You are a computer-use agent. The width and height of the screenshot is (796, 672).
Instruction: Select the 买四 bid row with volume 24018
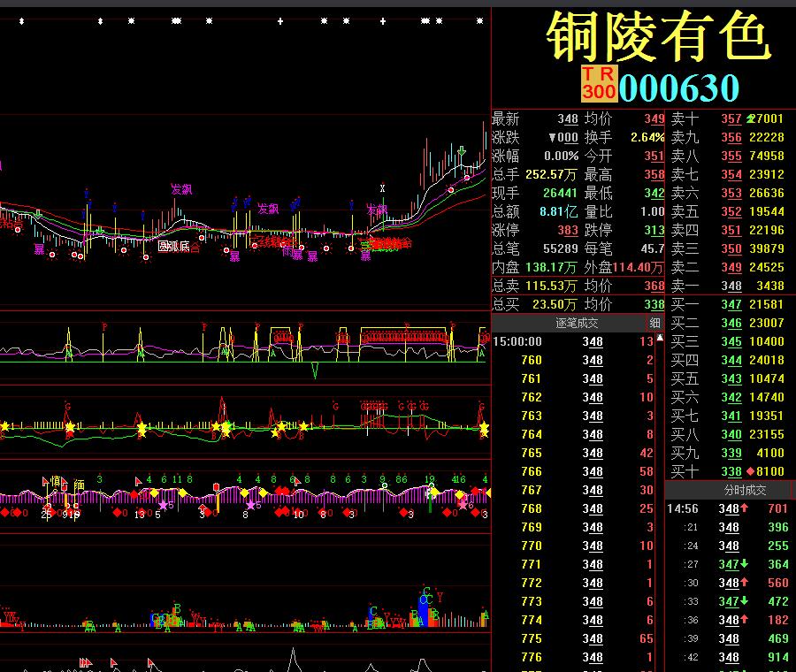[728, 361]
